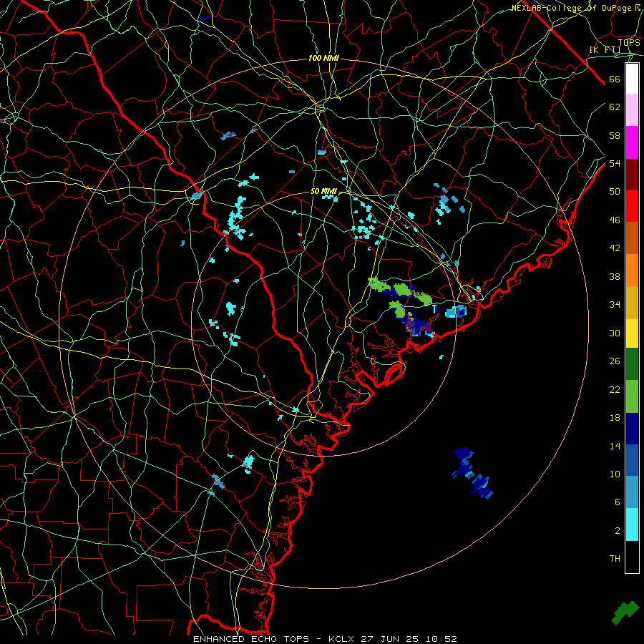Pick the navy blue legend swatch
The image size is (644, 644).
(x=632, y=429)
